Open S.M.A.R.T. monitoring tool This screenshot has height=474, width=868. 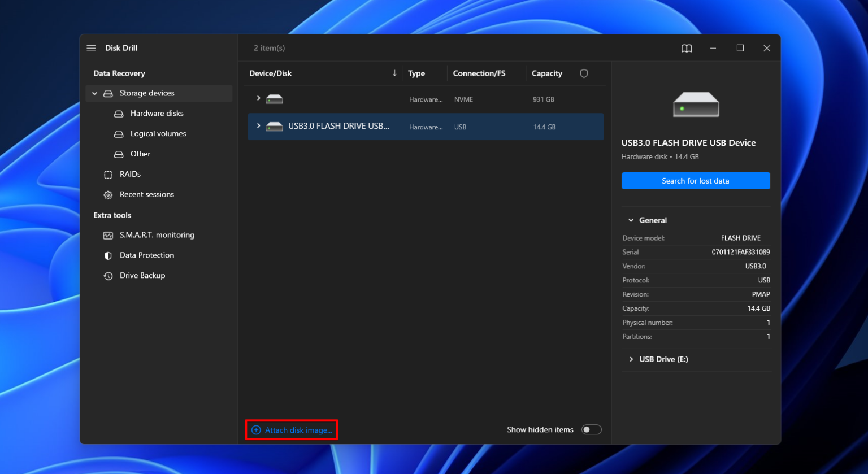[x=157, y=235]
